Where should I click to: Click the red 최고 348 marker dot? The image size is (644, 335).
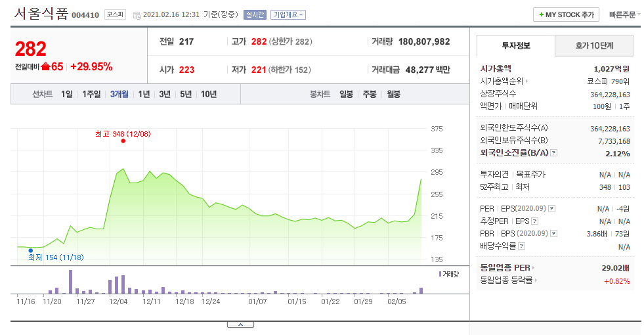tap(123, 141)
